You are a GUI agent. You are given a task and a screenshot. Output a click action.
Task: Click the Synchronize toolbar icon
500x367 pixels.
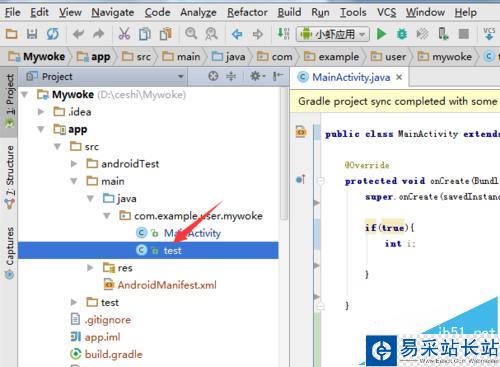coord(52,34)
